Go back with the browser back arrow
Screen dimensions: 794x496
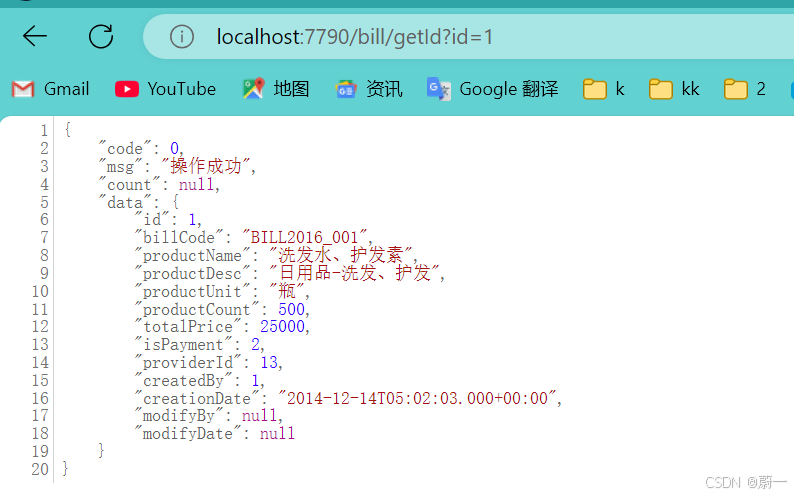[35, 36]
